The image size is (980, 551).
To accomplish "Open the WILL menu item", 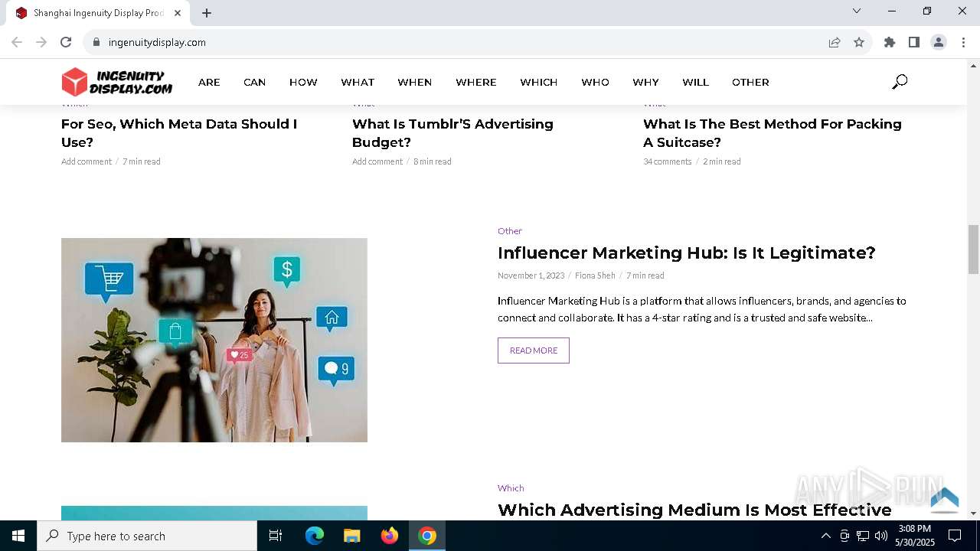I will 696,82.
